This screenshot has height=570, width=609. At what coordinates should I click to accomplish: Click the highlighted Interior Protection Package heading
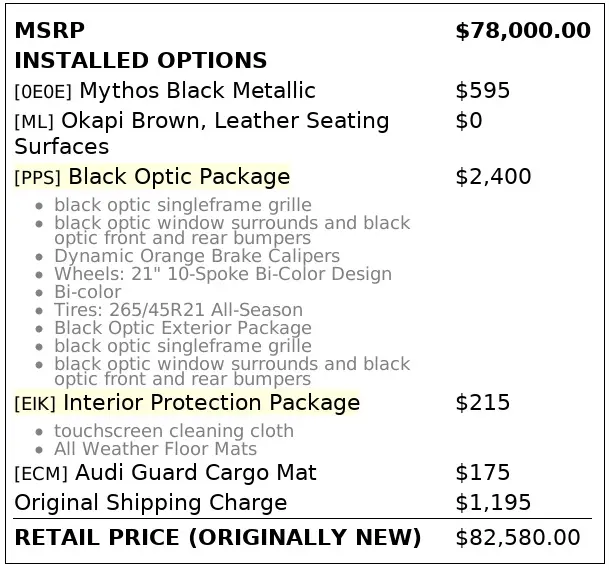tap(187, 403)
